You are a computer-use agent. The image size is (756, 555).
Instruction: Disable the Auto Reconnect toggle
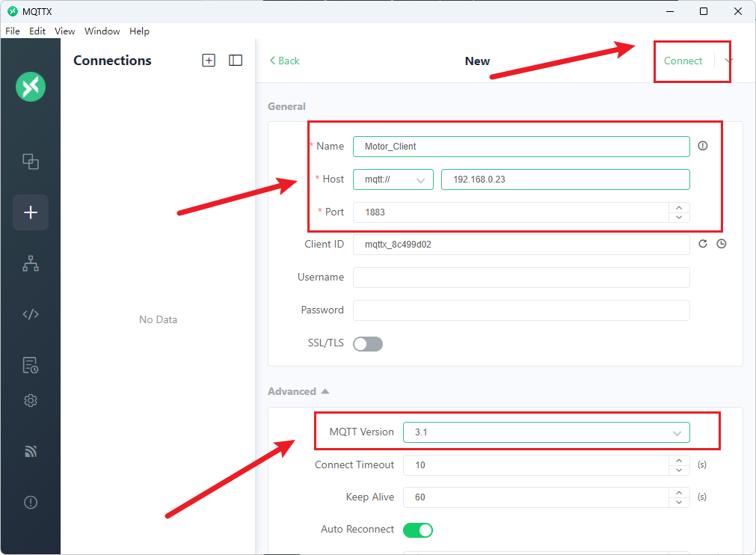(418, 530)
